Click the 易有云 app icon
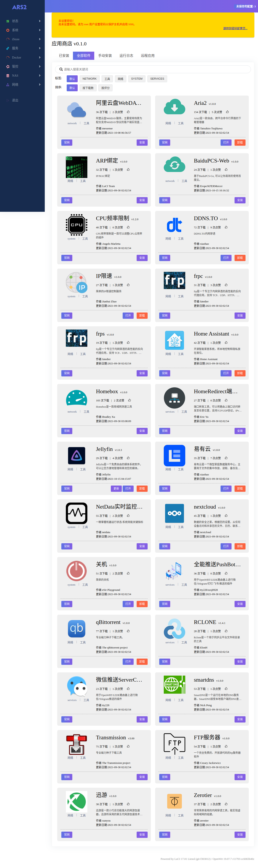 (x=175, y=456)
